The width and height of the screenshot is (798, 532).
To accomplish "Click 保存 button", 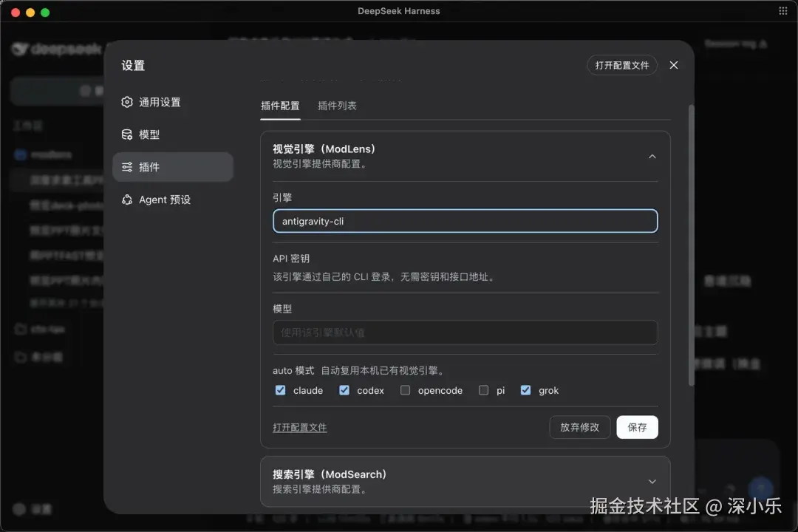I will point(637,427).
